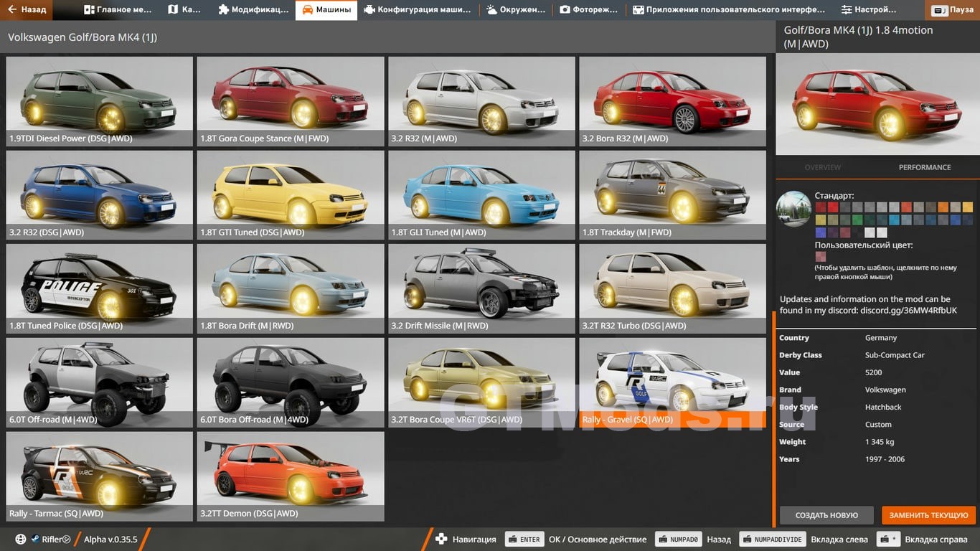Select the 3.2T R32 Turbo configuration
The image size is (980, 551).
pyautogui.click(x=673, y=288)
